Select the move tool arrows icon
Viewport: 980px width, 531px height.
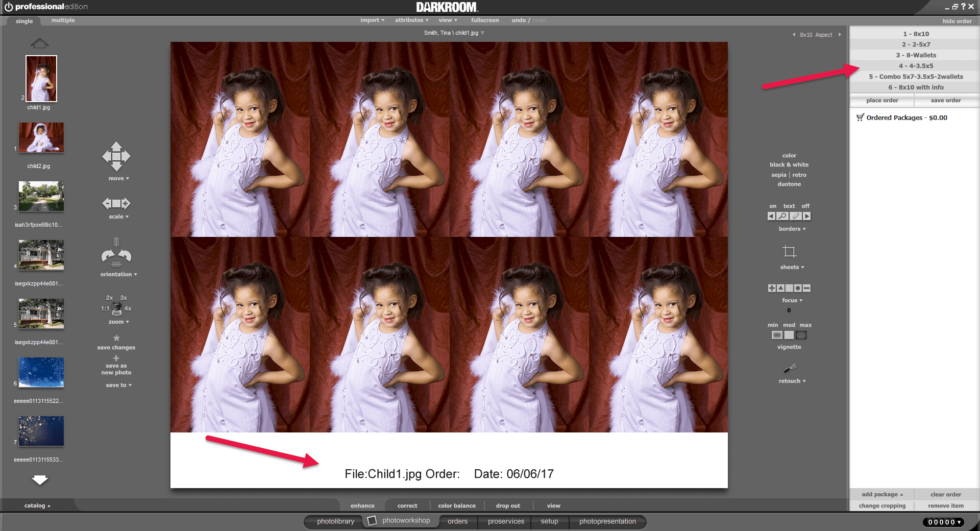coord(116,157)
